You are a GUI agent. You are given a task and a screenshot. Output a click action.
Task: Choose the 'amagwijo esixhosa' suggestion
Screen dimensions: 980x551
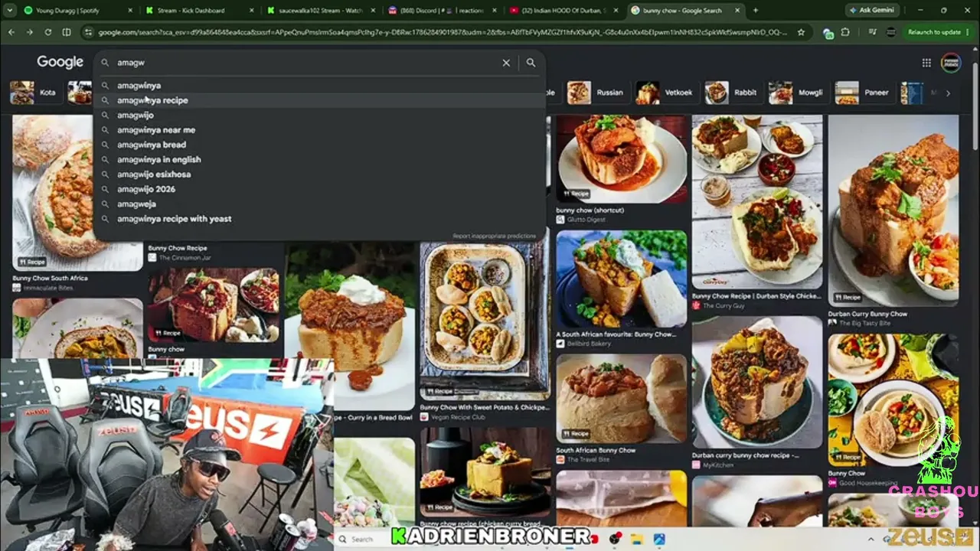click(x=320, y=174)
